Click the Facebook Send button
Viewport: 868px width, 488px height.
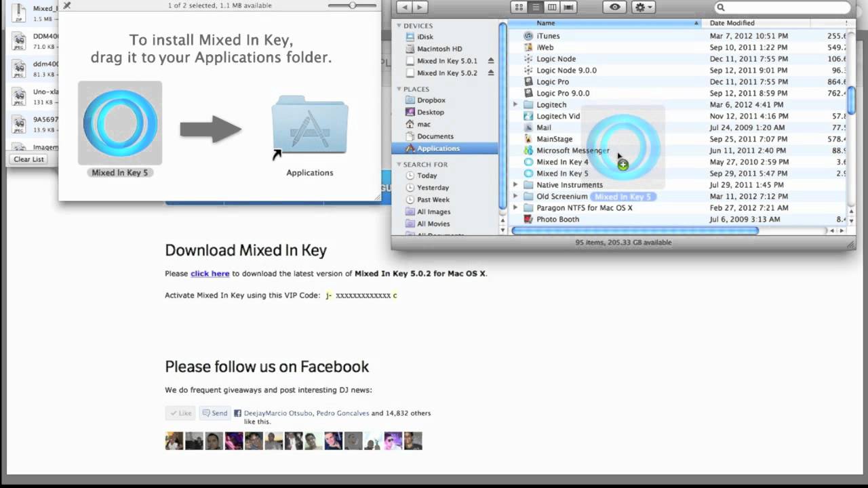tap(215, 413)
